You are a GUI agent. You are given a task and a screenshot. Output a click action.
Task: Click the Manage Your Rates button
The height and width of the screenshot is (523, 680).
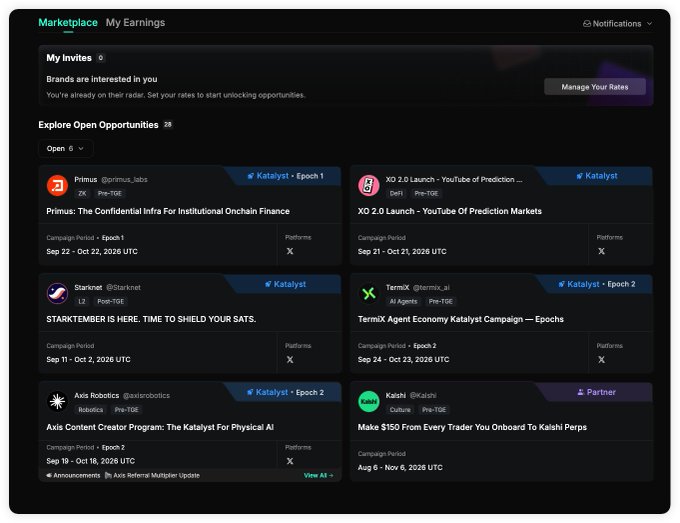click(595, 87)
